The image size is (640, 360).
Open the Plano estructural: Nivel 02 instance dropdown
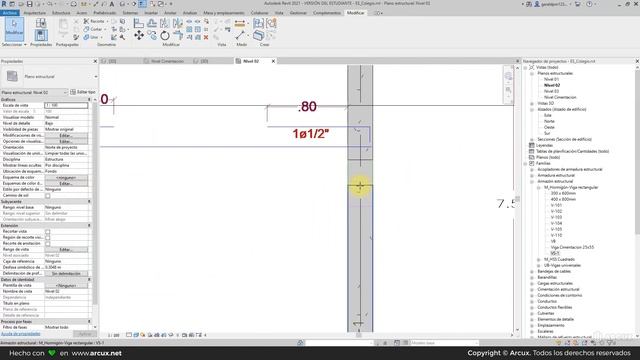point(65,93)
